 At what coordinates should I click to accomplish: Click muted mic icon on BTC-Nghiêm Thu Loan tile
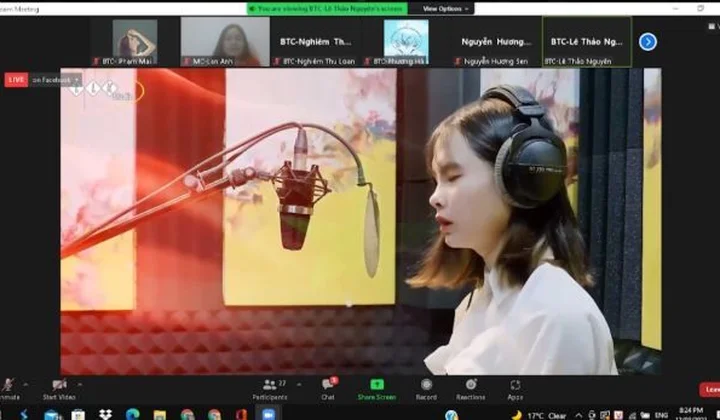(277, 61)
